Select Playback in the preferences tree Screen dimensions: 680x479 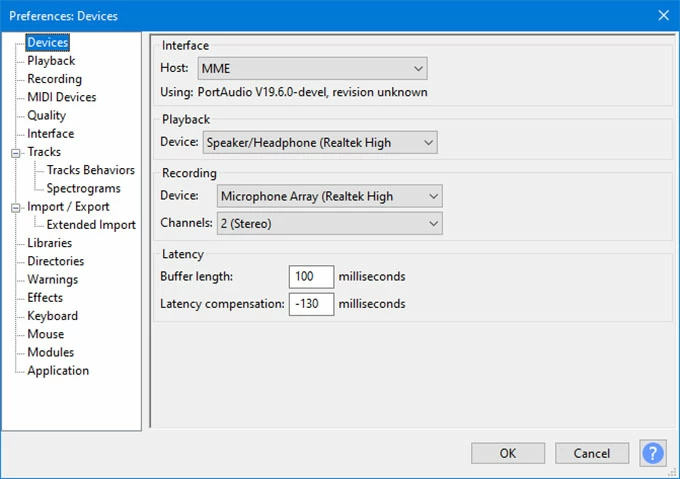point(51,61)
